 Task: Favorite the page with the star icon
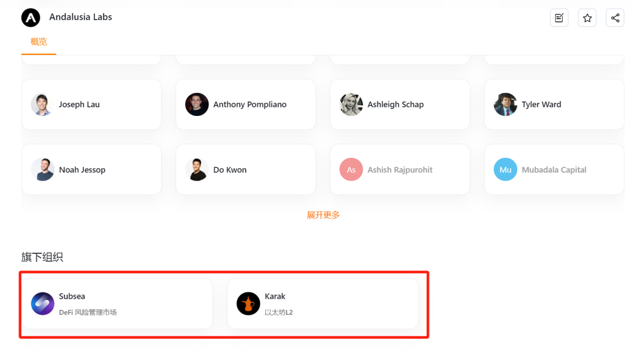click(x=587, y=18)
